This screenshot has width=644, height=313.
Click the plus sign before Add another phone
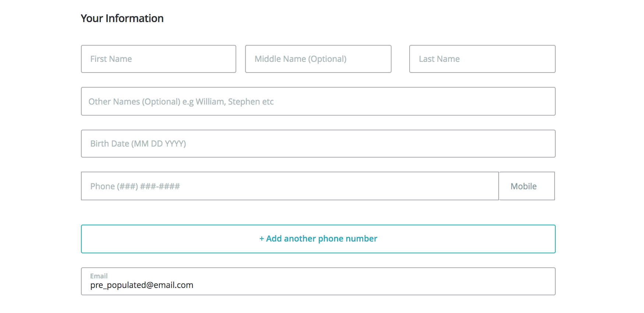point(262,239)
